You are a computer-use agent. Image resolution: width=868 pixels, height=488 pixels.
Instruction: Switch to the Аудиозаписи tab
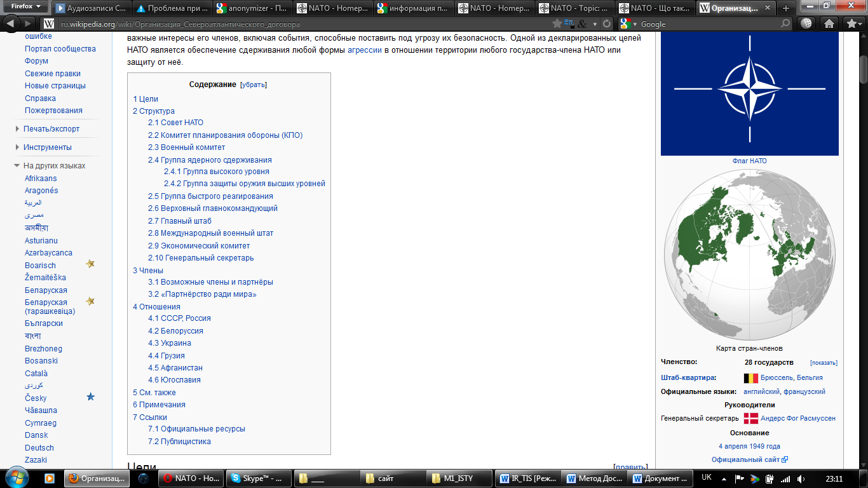pyautogui.click(x=92, y=8)
